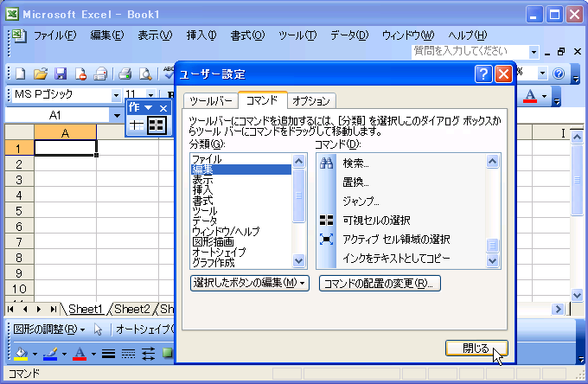Click the コマンドの配置の変更 button
The height and width of the screenshot is (384, 588).
tap(380, 283)
